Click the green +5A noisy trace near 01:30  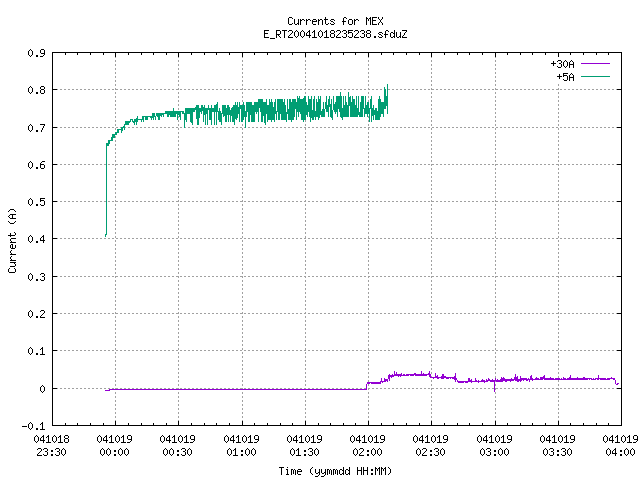pyautogui.click(x=304, y=109)
